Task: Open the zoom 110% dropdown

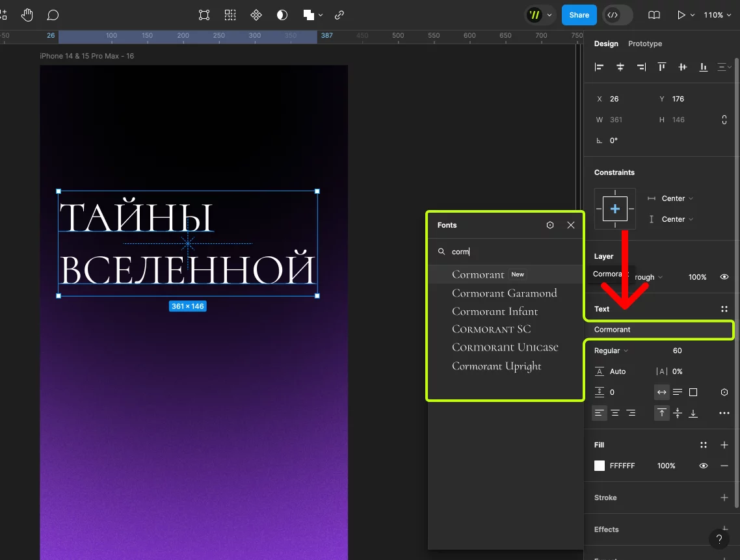Action: point(717,15)
